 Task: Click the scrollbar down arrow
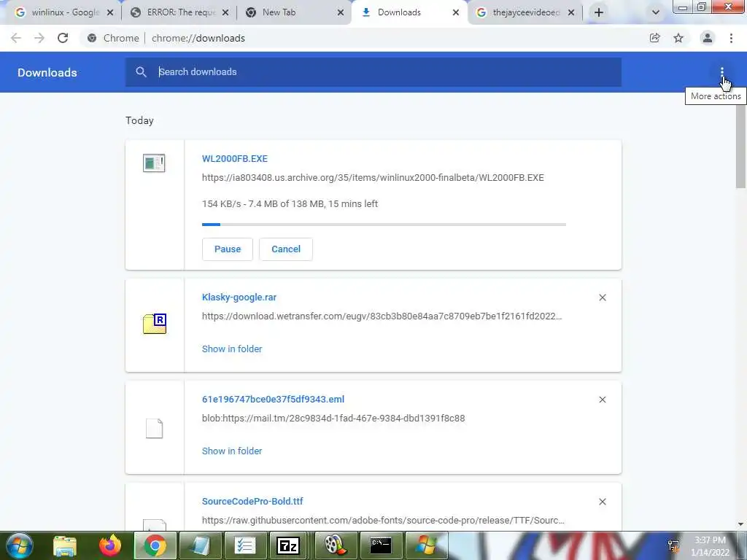coord(741,524)
